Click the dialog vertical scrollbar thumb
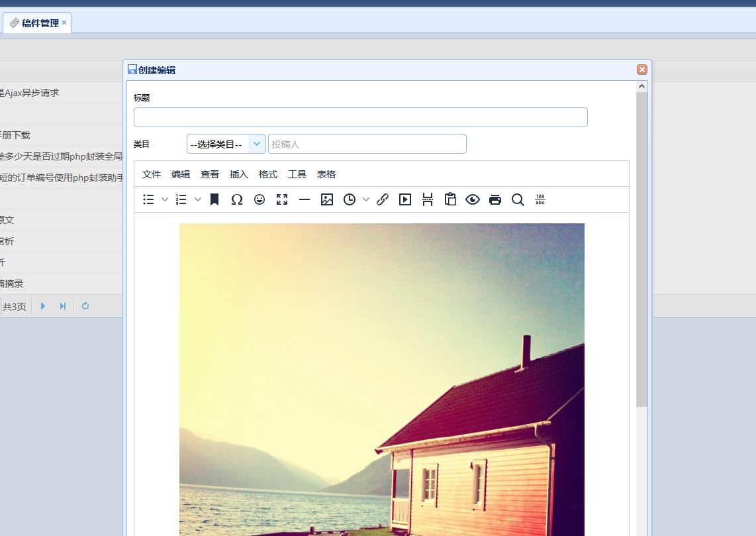This screenshot has height=536, width=756. click(x=641, y=249)
